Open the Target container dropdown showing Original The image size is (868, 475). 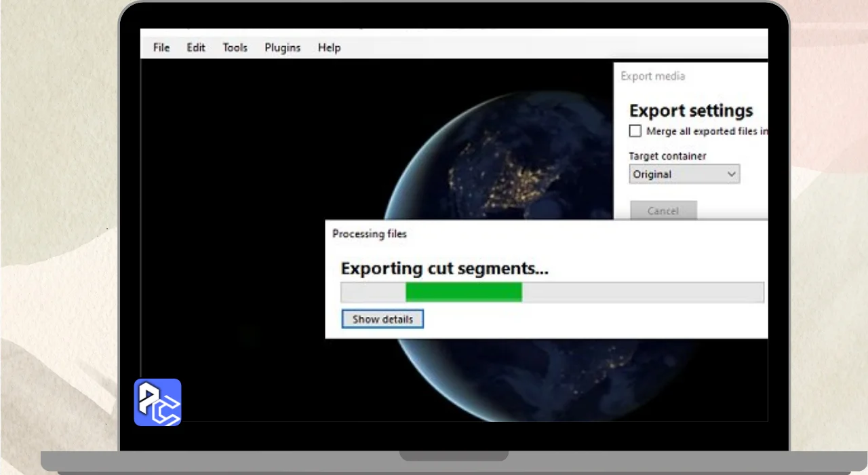[x=684, y=174]
